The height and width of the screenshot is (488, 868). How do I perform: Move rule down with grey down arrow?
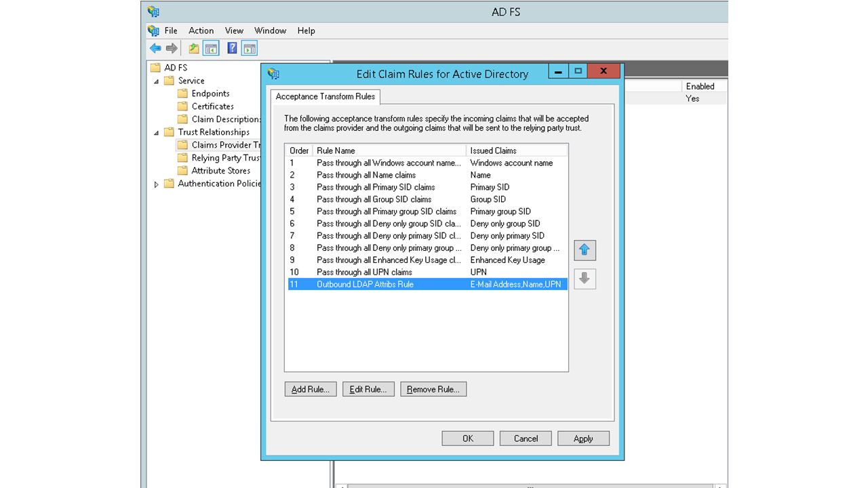point(585,278)
